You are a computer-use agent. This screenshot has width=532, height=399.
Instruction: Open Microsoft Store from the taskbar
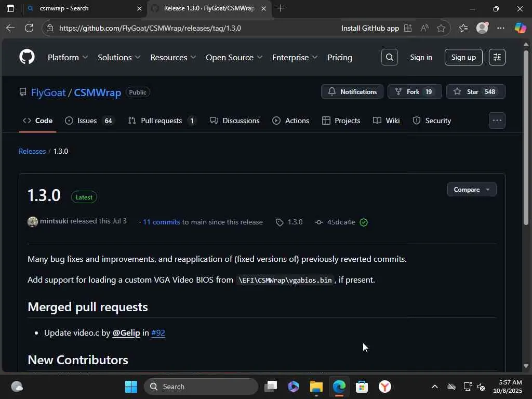point(362,387)
